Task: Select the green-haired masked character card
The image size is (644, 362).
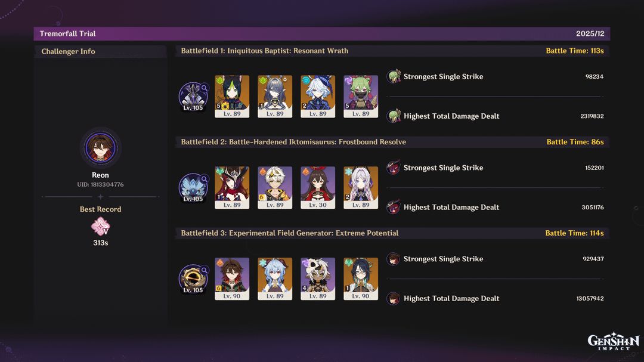Action: pos(361,97)
